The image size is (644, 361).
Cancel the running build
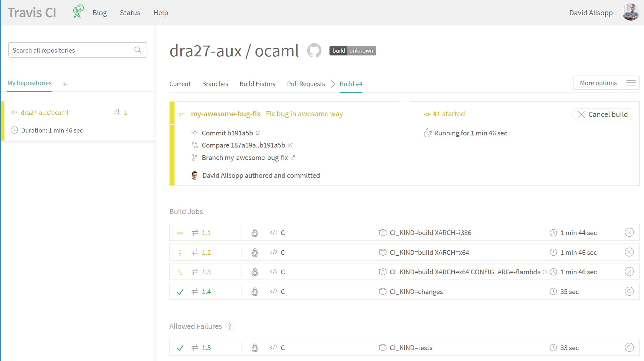[x=603, y=114]
